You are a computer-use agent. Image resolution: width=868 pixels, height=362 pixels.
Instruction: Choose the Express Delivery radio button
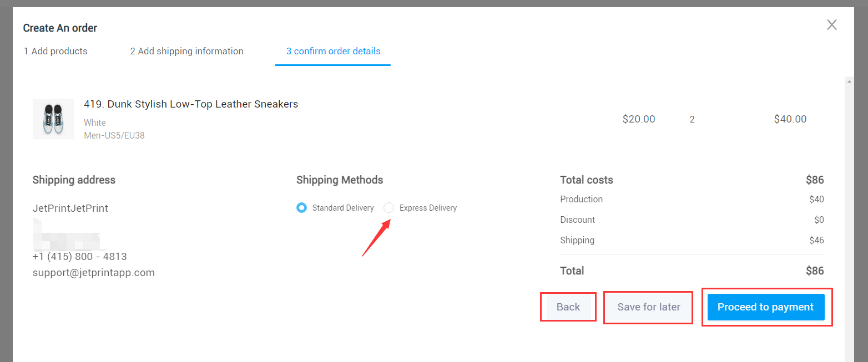point(389,208)
